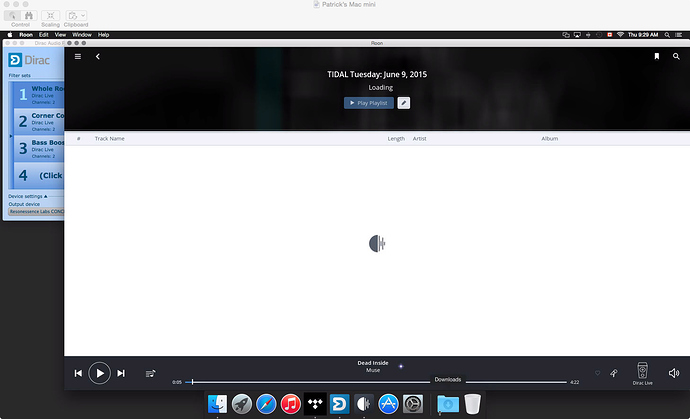Open Roon search with magnifier icon
690x419 pixels.
pos(676,56)
